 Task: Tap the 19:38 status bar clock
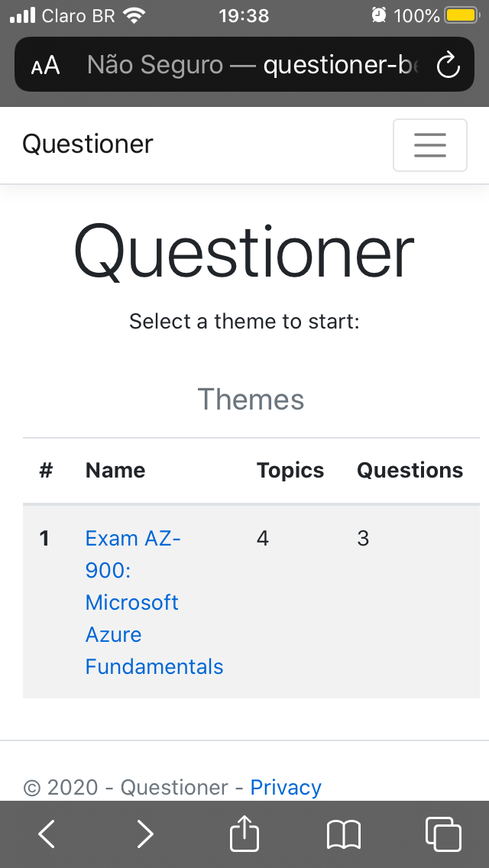click(244, 15)
